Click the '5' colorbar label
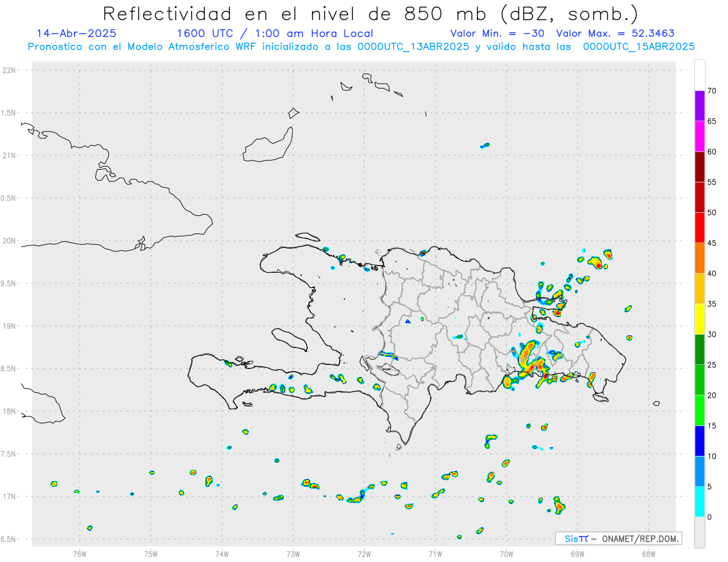728x562 pixels. click(x=710, y=486)
